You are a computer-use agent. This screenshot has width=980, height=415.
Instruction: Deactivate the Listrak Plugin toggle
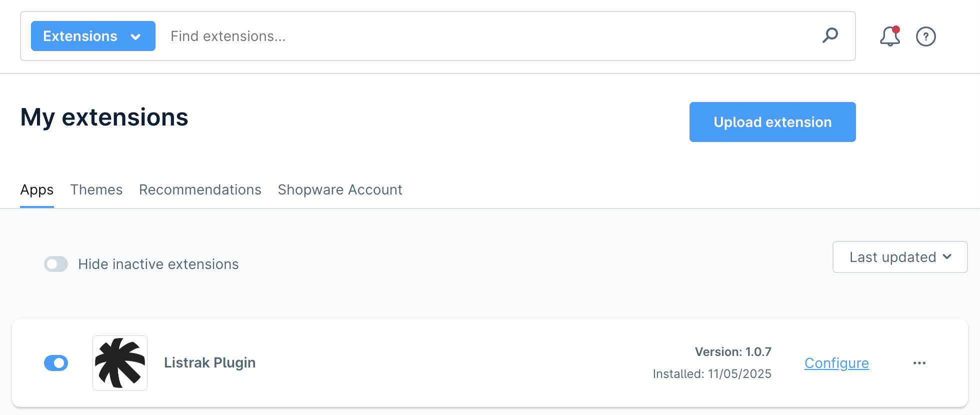[x=56, y=363]
